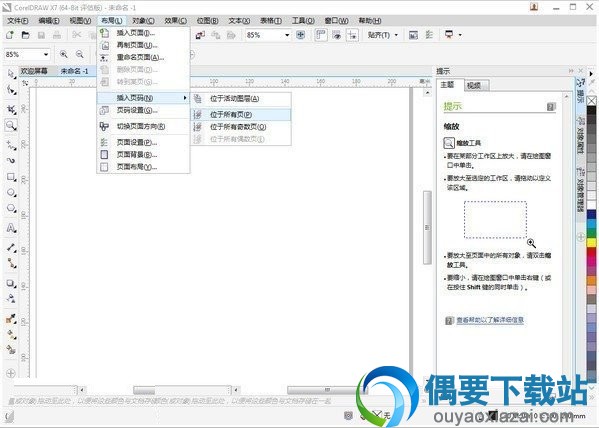Viewport: 599px width, 428px height.
Task: Pick the yellow swatch in color palette
Action: 591,242
